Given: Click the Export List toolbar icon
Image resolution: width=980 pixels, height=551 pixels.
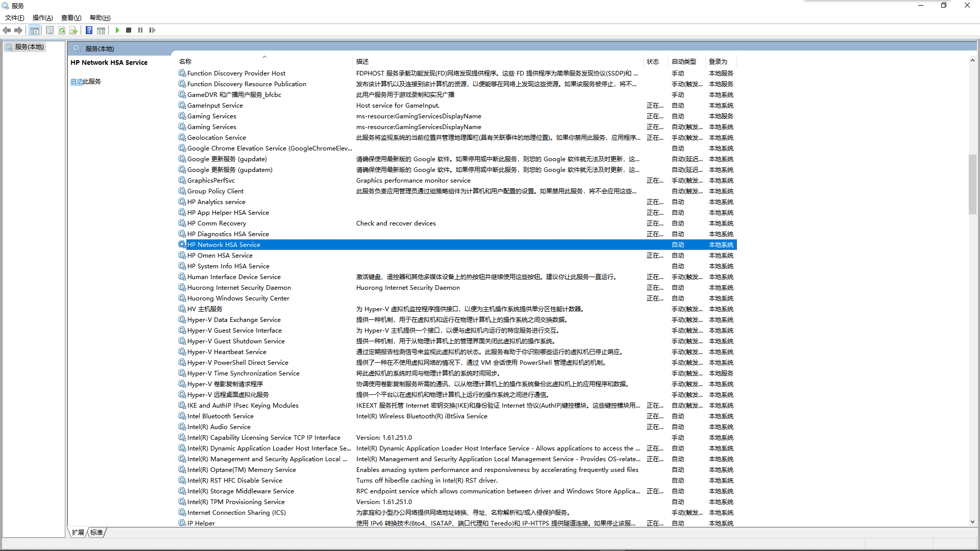Looking at the screenshot, I should (73, 31).
